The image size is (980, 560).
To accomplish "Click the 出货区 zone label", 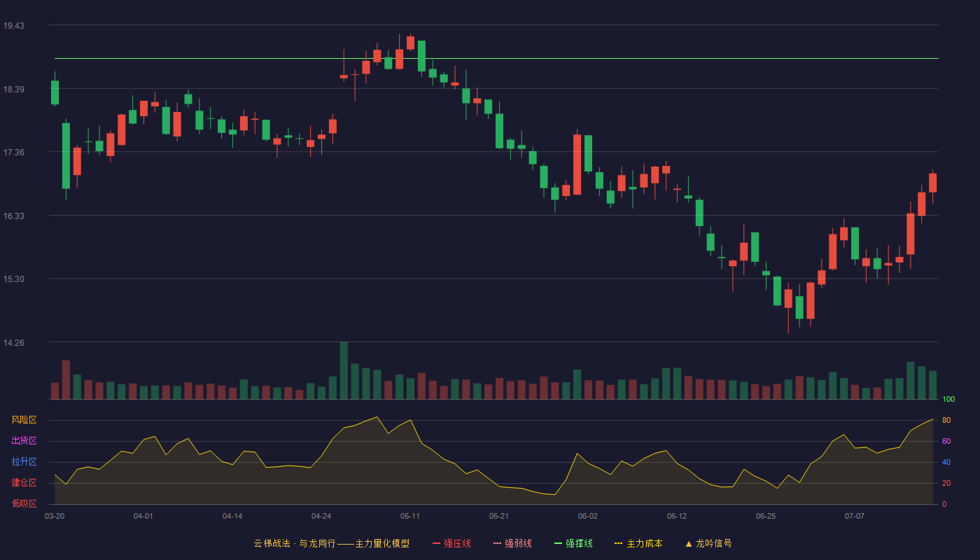I will pyautogui.click(x=24, y=441).
